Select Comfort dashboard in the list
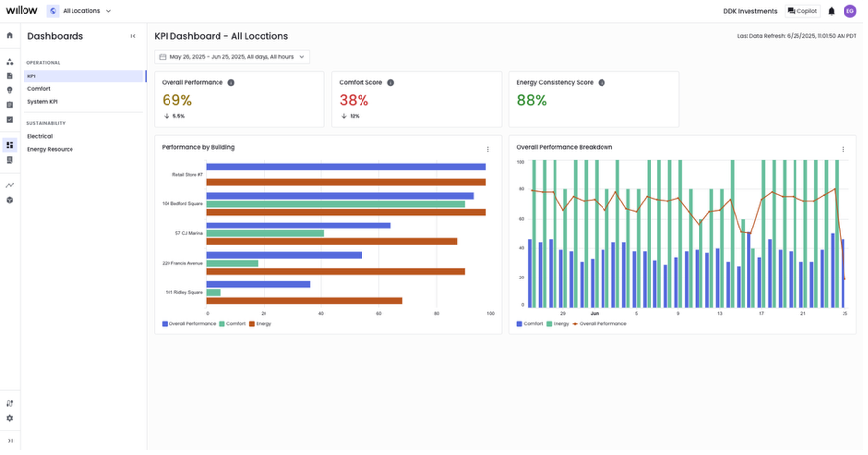The width and height of the screenshot is (868, 455). [39, 89]
